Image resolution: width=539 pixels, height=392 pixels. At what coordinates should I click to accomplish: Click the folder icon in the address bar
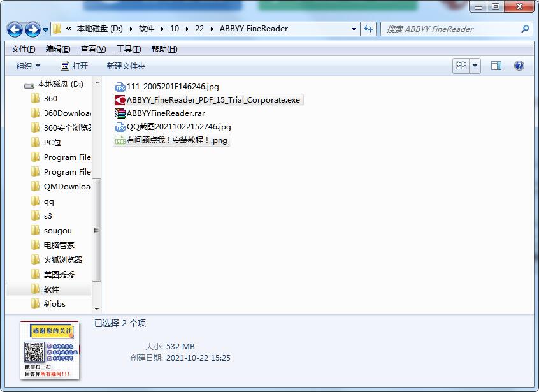pos(57,29)
